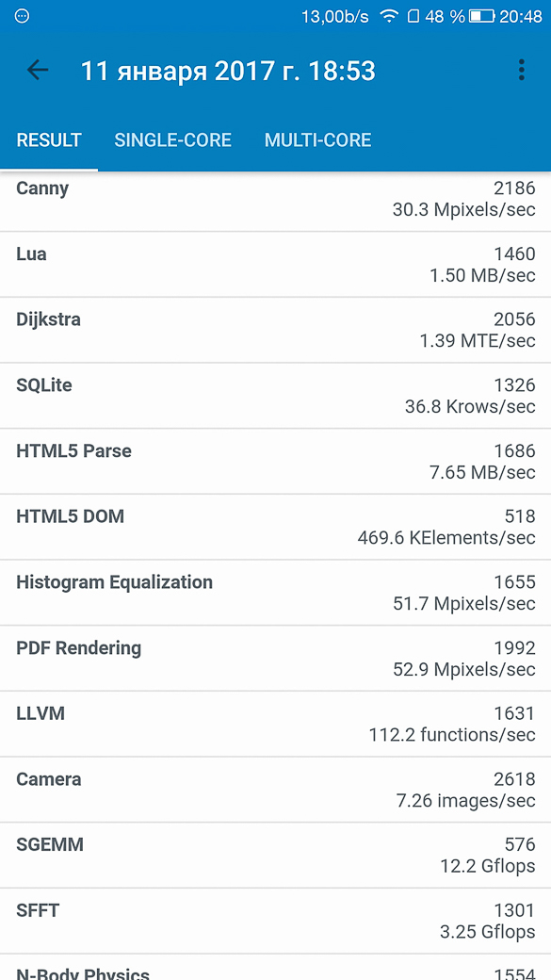Select the RESULT tab
The height and width of the screenshot is (980, 551).
[49, 139]
